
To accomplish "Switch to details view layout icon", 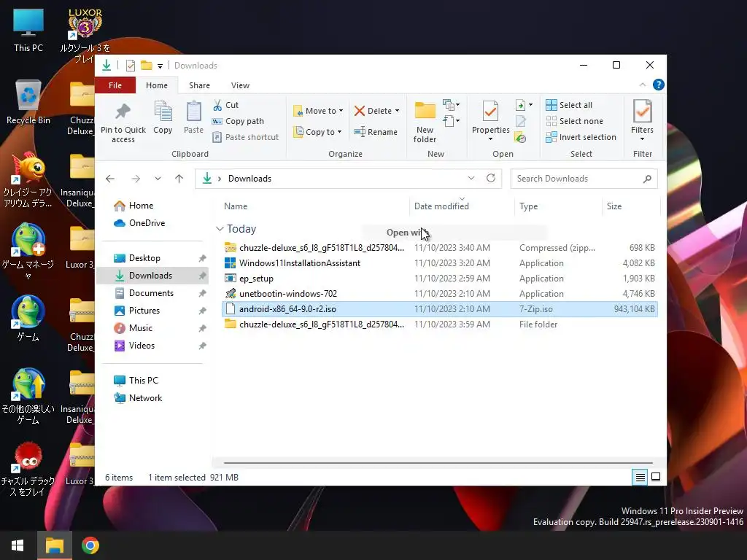I will click(640, 477).
